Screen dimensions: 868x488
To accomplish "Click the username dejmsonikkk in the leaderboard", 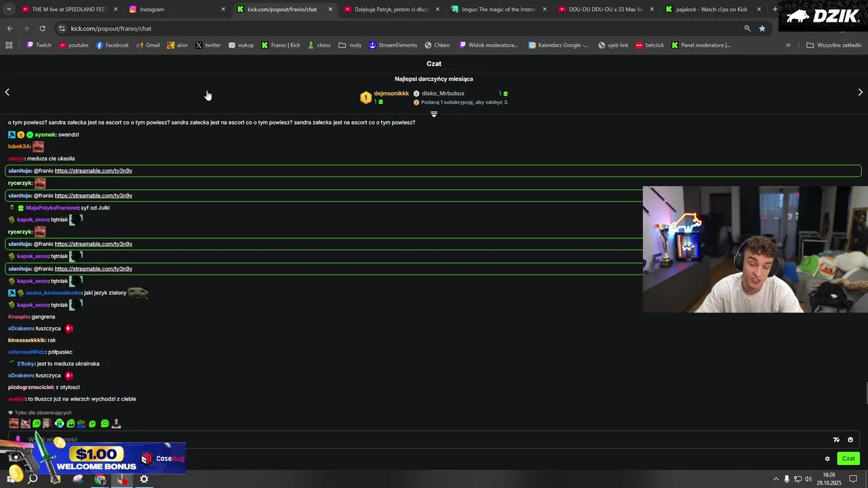I will click(x=391, y=94).
